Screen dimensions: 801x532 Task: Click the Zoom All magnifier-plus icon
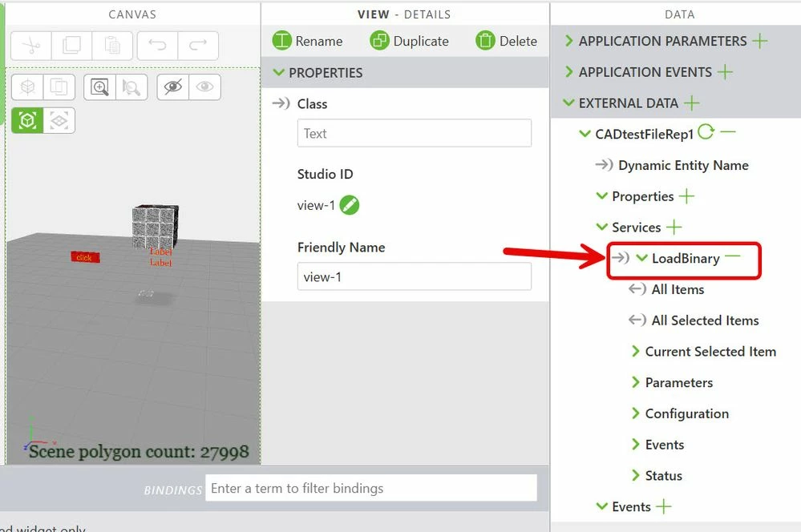pyautogui.click(x=99, y=87)
